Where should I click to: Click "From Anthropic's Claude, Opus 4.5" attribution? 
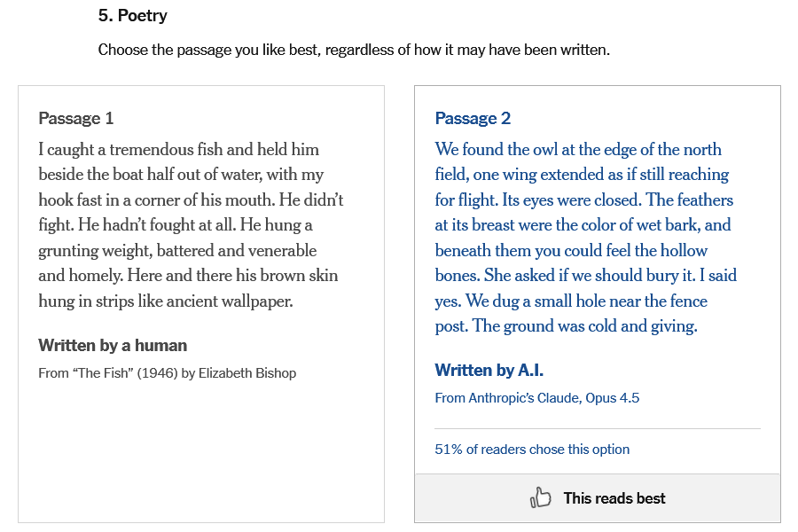(536, 398)
